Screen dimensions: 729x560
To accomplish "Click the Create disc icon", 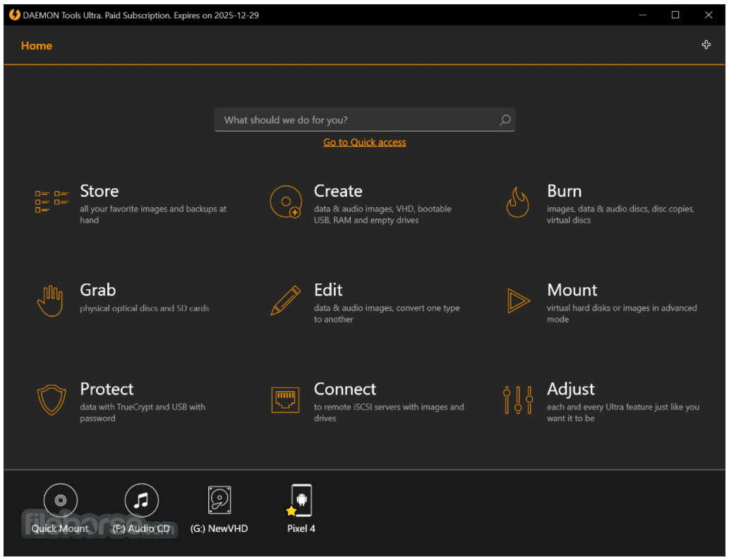I will pyautogui.click(x=286, y=202).
